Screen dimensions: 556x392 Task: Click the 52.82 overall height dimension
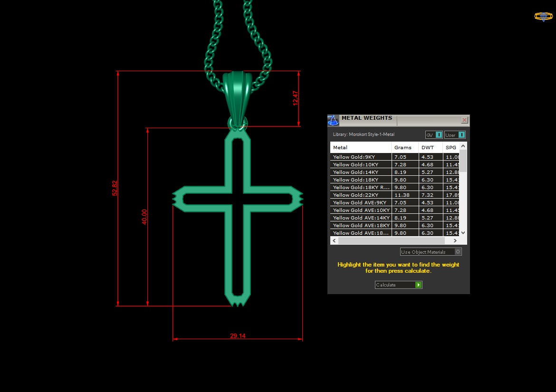point(115,188)
